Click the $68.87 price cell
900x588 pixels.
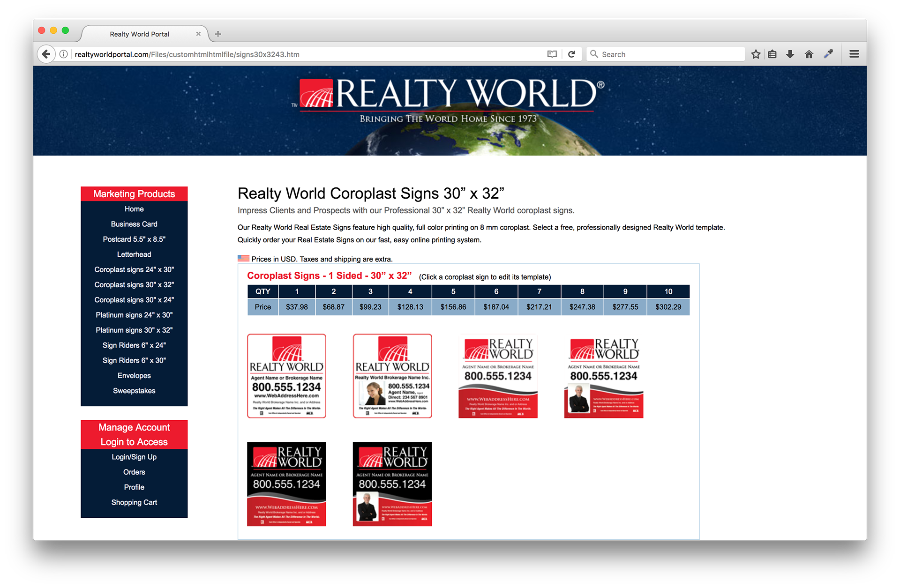(x=334, y=307)
